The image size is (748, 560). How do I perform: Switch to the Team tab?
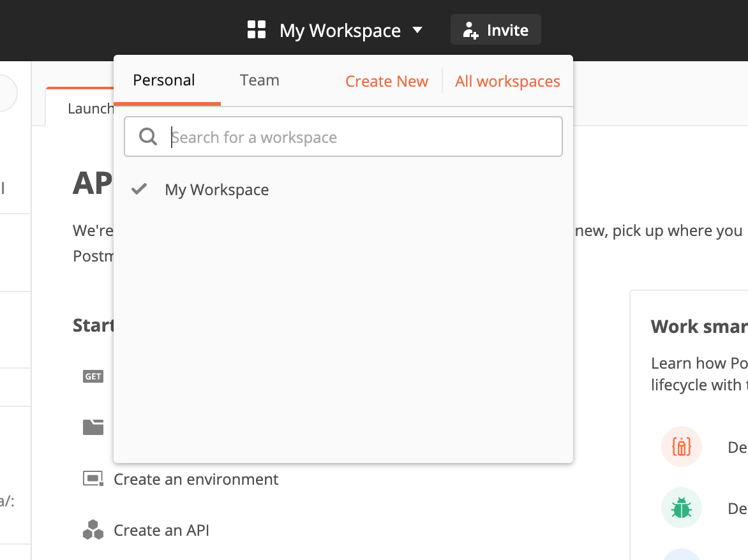point(260,80)
